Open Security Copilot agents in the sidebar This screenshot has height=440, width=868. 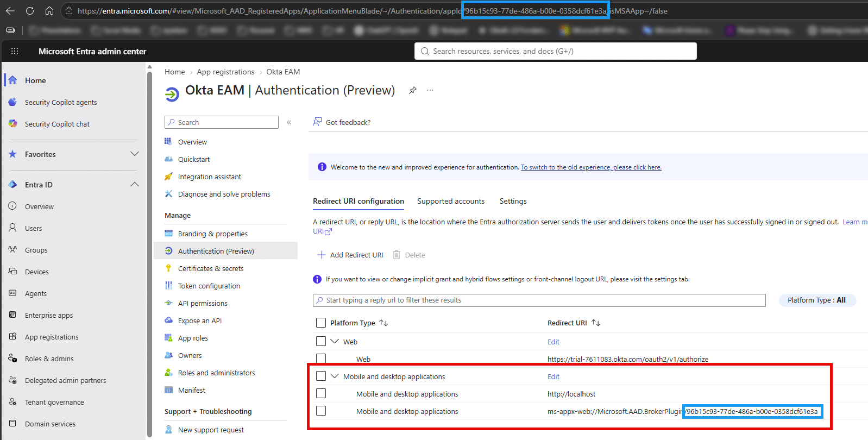[61, 102]
